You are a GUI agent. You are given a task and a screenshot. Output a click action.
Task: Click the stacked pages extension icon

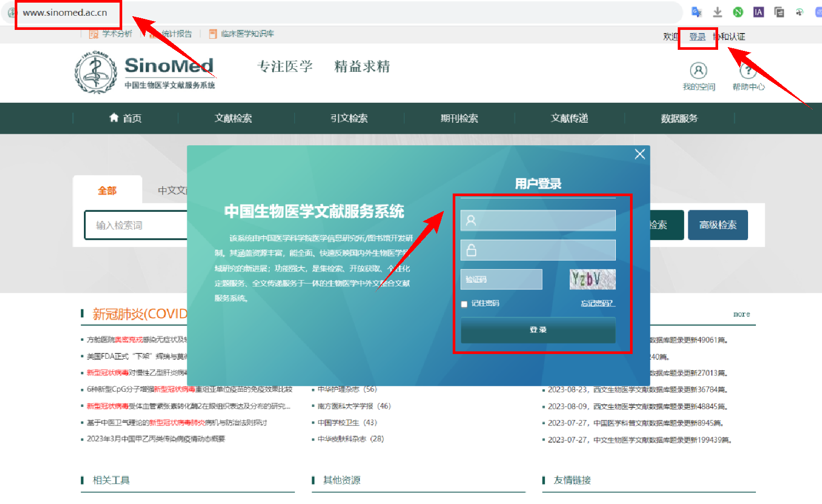click(779, 12)
